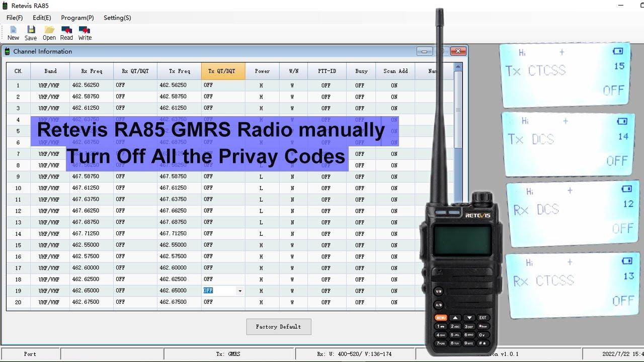This screenshot has height=362, width=644.
Task: Click Power L cell in channel 10
Action: click(x=262, y=188)
